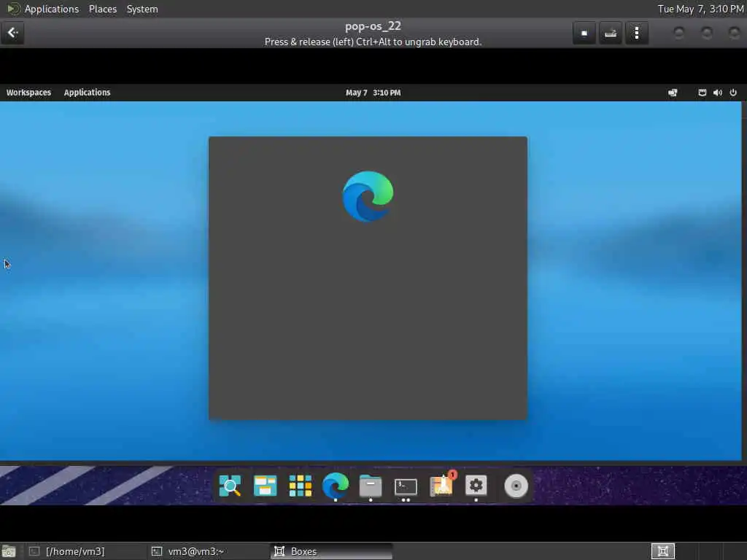Viewport: 747px width, 560px height.
Task: Switch to vm3@vm3:~ terminal taskbar entry
Action: (207, 551)
